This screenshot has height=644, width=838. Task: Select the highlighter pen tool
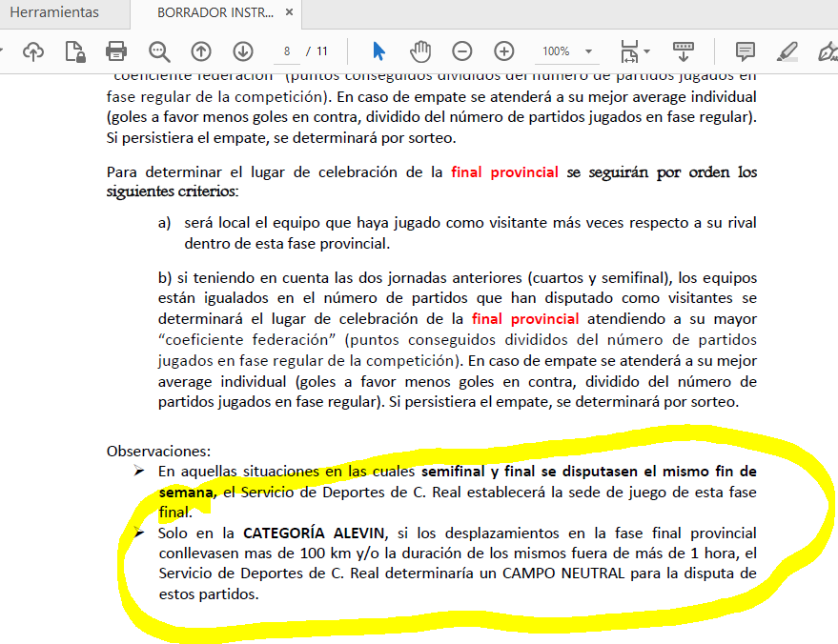pyautogui.click(x=787, y=51)
